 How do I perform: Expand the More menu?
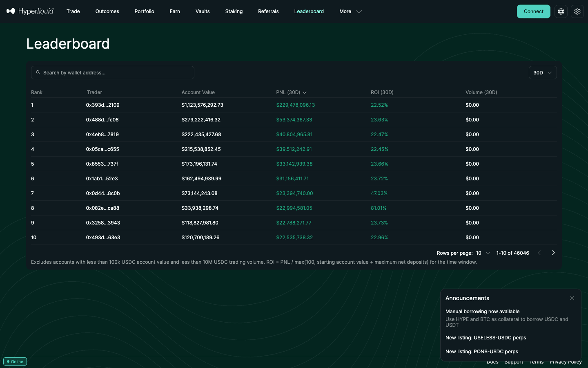click(350, 11)
